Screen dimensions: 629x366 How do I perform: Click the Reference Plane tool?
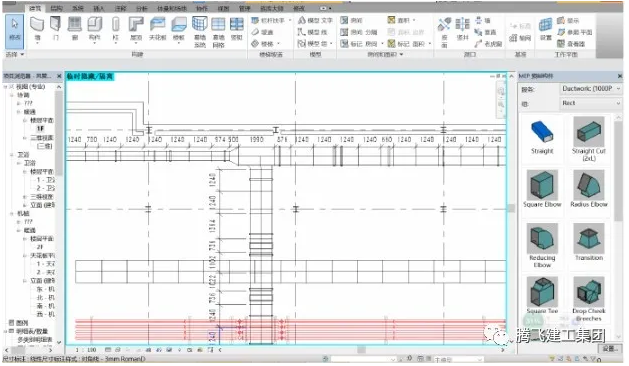tap(574, 32)
